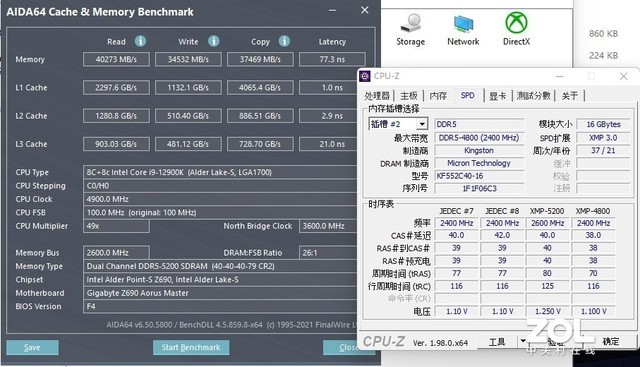Click the DDR5-4800 (2400 MHz) bandwidth field
This screenshot has width=640, height=367.
(479, 138)
